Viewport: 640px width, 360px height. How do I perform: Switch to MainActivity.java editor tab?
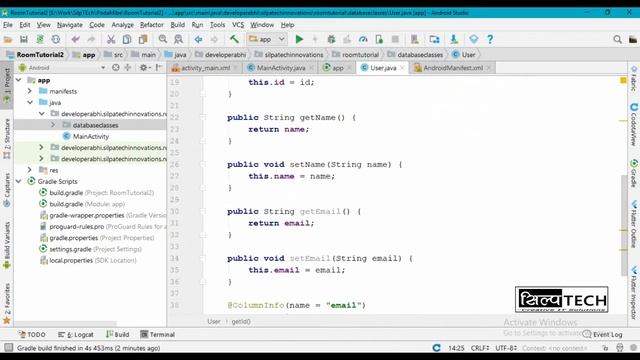coord(281,68)
